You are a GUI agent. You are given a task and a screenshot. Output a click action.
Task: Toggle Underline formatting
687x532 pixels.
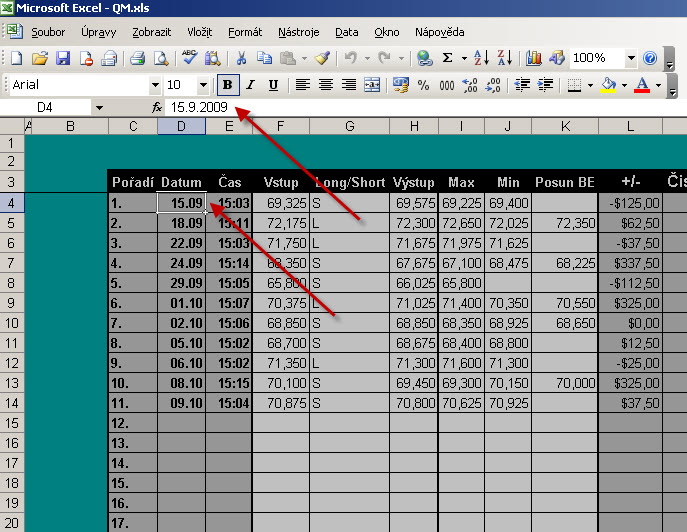273,85
